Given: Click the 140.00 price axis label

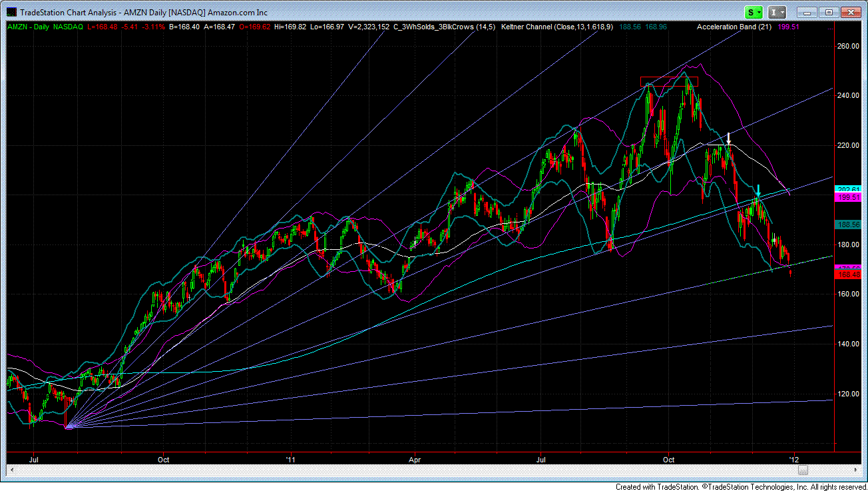Looking at the screenshot, I should click(x=849, y=344).
